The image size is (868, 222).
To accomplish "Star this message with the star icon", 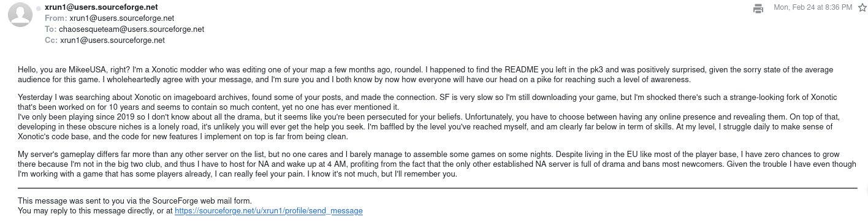I will pyautogui.click(x=861, y=7).
